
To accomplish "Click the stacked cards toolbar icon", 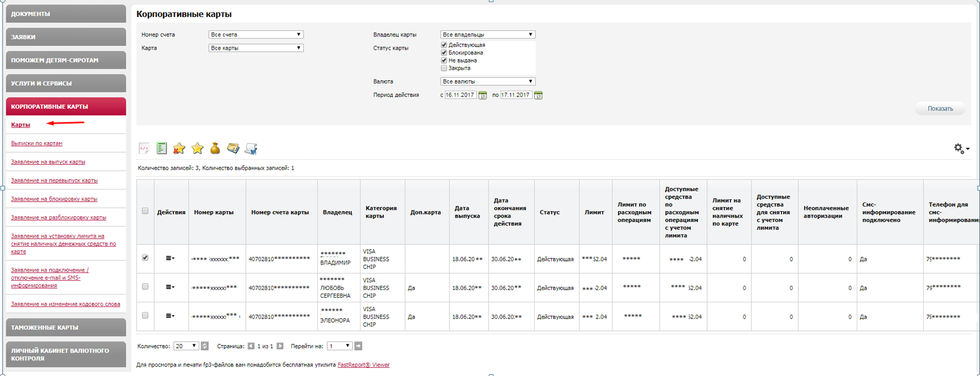I will [233, 149].
